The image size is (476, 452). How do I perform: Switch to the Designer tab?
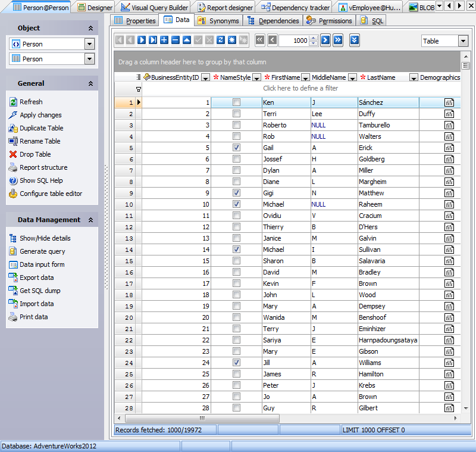[95, 6]
